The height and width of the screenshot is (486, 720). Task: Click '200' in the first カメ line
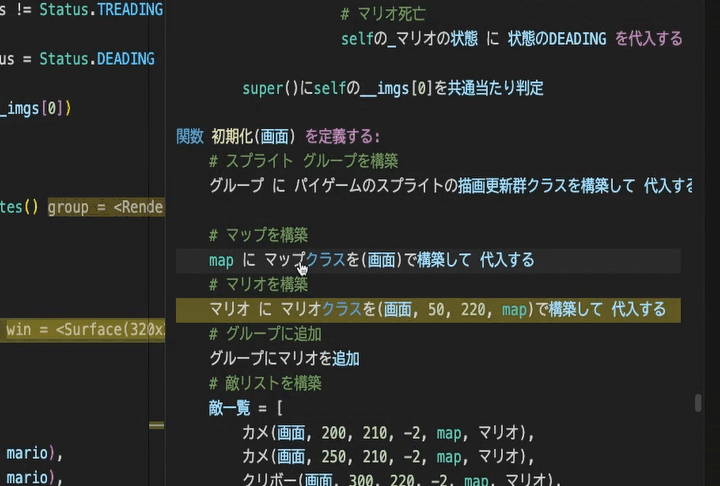coord(334,433)
